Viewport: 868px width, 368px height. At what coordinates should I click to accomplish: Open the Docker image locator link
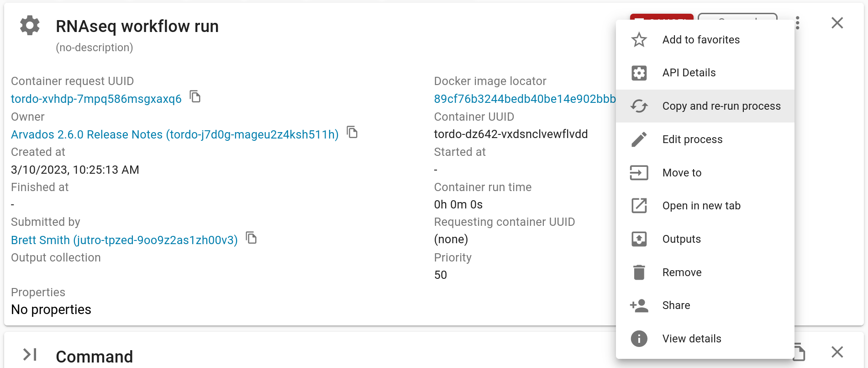(x=524, y=99)
